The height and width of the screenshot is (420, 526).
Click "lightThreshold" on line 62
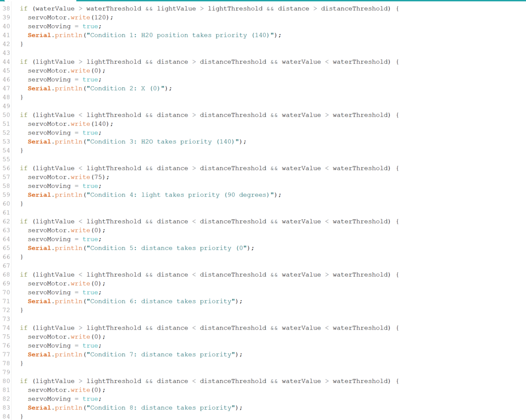tap(114, 222)
